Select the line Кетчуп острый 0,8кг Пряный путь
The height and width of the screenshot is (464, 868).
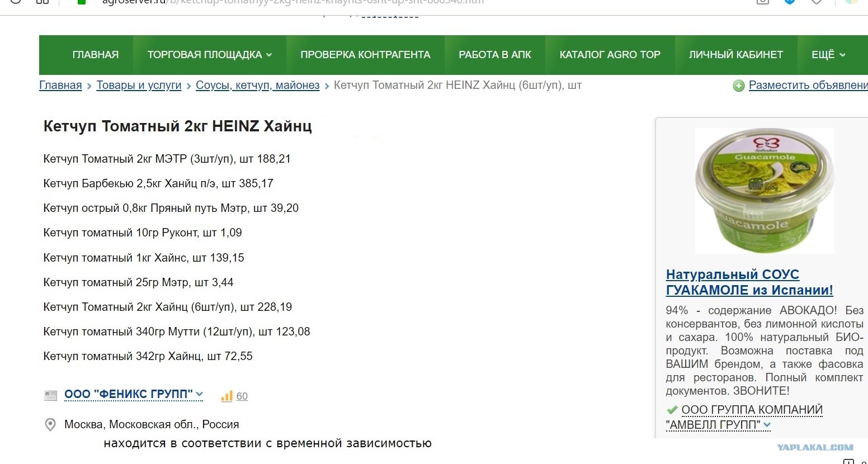[171, 208]
